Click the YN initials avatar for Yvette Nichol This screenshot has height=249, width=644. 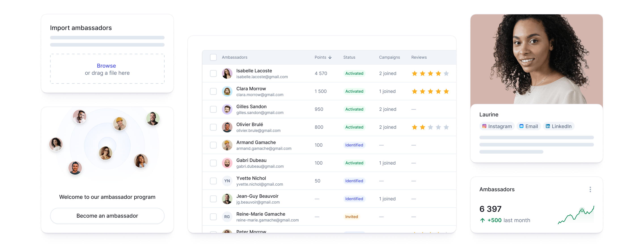coord(227,181)
